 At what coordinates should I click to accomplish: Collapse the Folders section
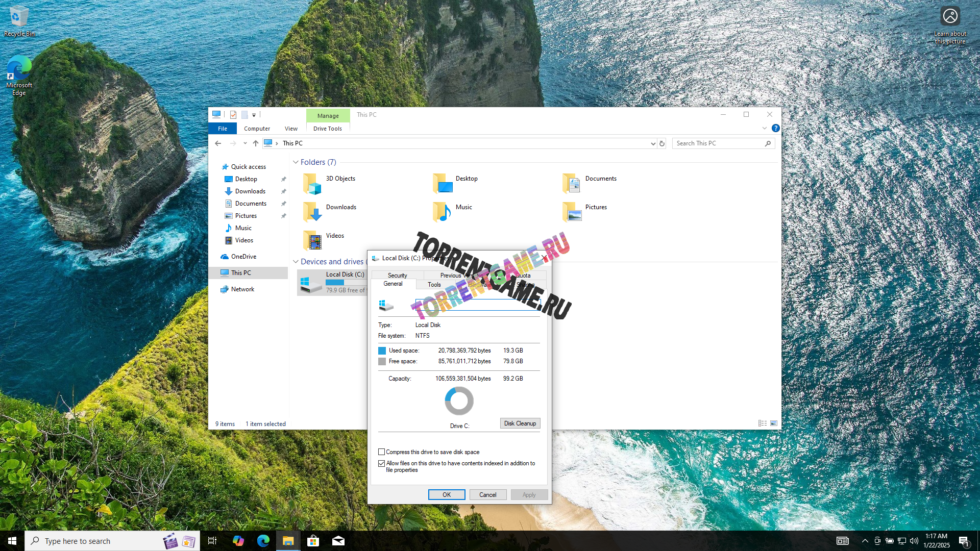coord(296,162)
